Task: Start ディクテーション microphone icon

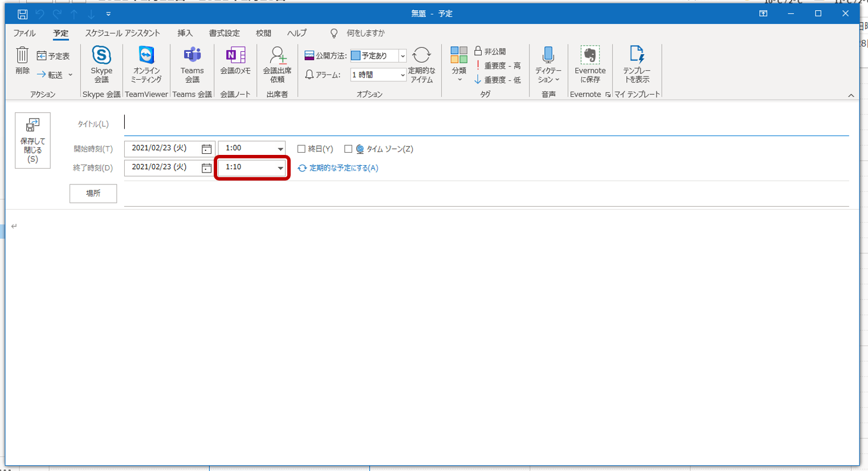Action: pyautogui.click(x=548, y=56)
